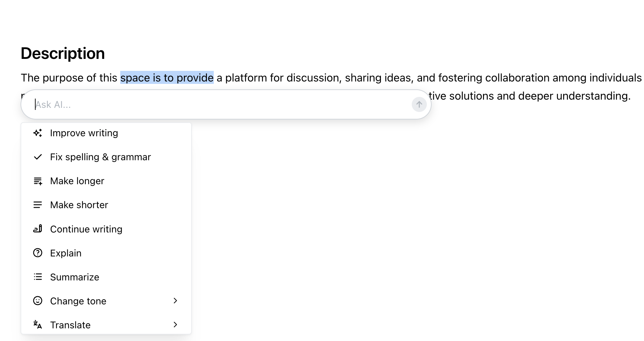Choose Improve writing from the AI menu
Screen dimensions: 644x341
click(x=84, y=133)
